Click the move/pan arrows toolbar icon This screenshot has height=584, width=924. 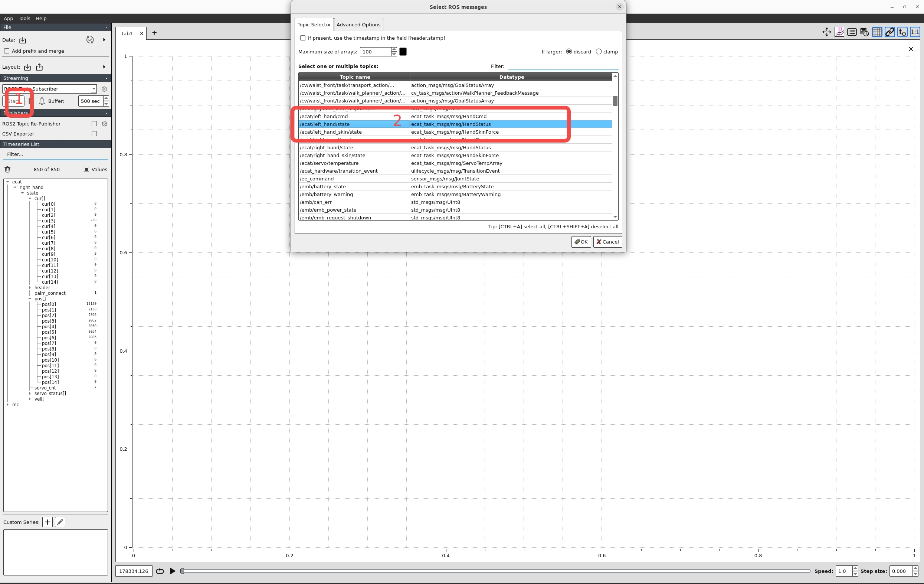coord(826,32)
